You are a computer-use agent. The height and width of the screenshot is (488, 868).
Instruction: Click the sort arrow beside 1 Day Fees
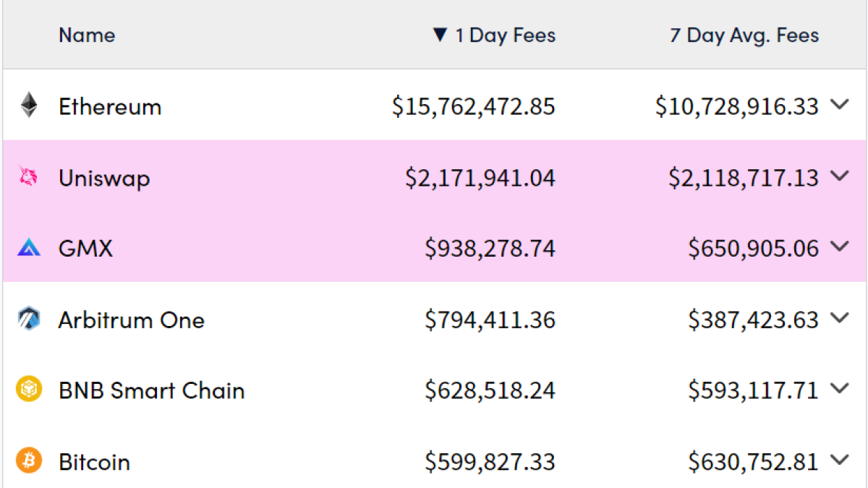click(x=440, y=35)
